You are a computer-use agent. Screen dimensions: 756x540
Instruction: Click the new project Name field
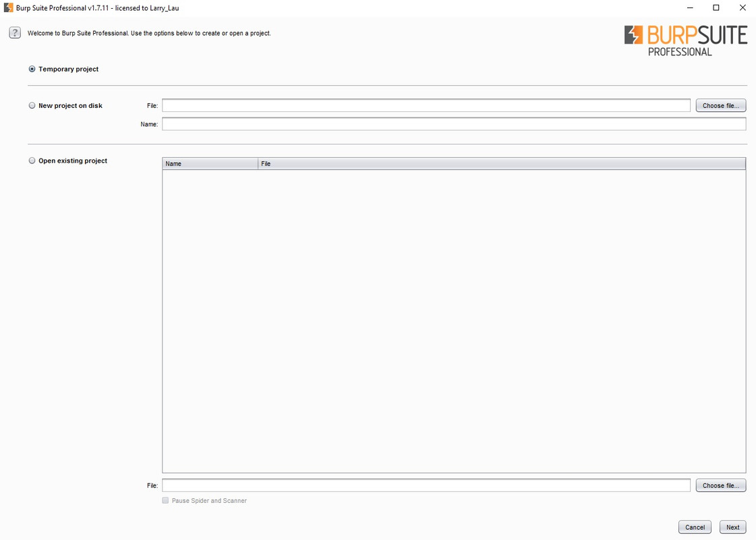[454, 124]
